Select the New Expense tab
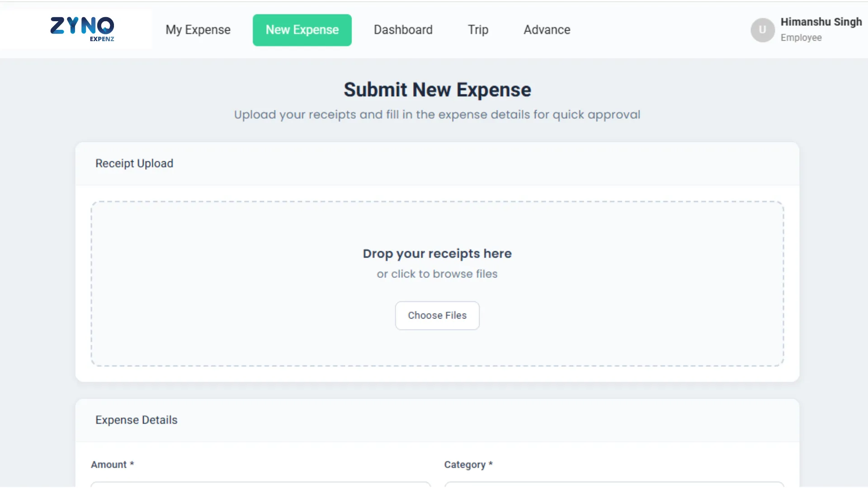The height and width of the screenshot is (488, 868). [x=302, y=30]
